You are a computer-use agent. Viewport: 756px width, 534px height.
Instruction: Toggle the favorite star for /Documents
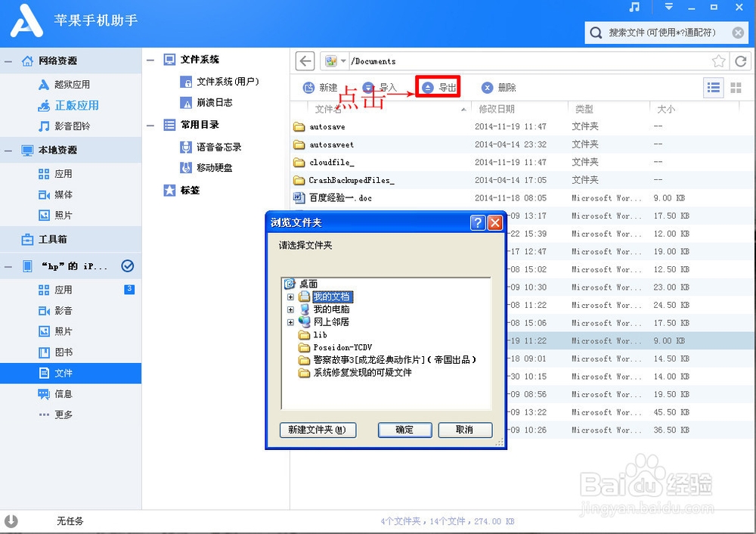[719, 61]
